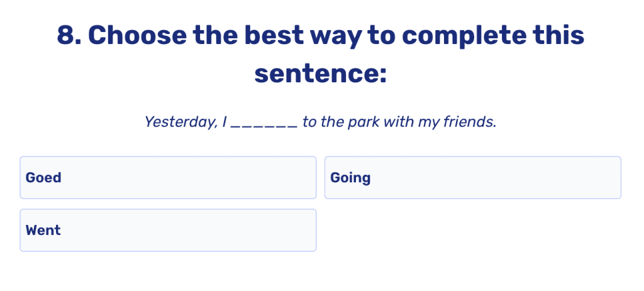Click the word "this" in the heading
Viewport: 644px width, 291px height.
[562, 36]
